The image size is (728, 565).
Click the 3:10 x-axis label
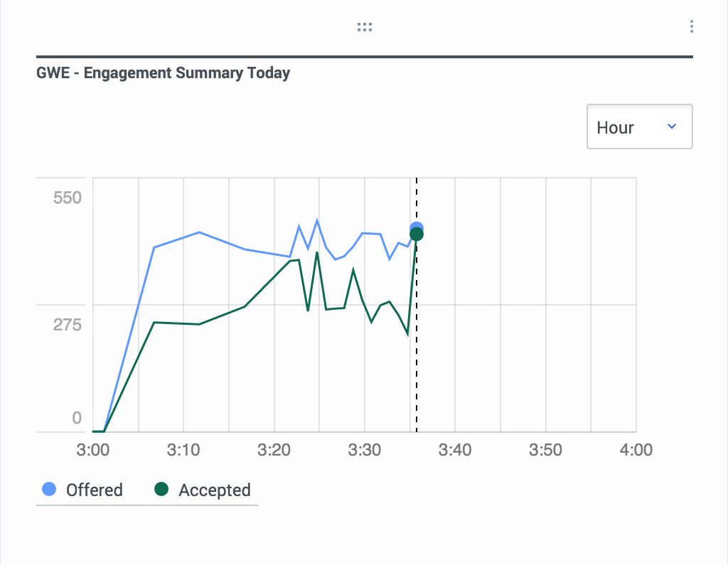(x=183, y=449)
